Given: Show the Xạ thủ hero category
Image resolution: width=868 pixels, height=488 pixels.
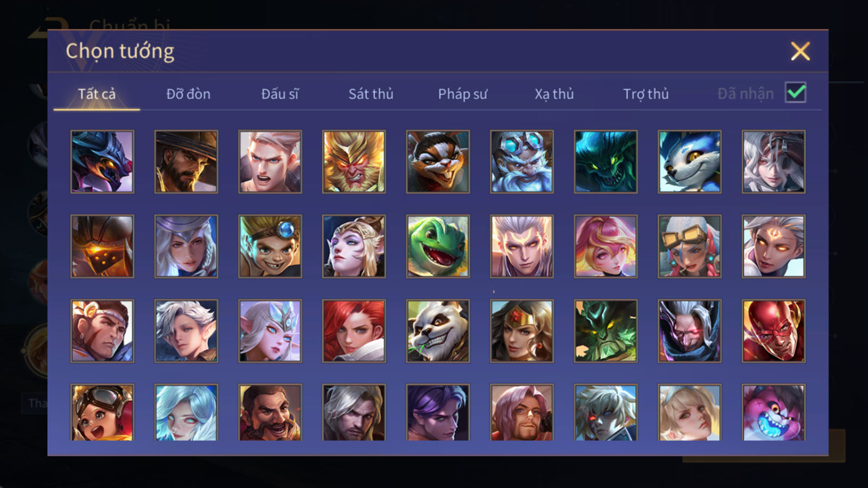Looking at the screenshot, I should point(554,94).
